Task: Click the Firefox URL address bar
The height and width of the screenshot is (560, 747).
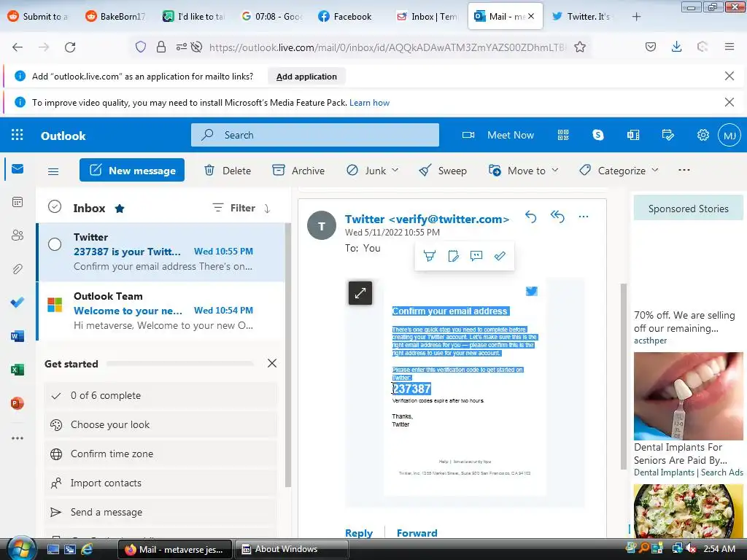Action: (x=387, y=47)
